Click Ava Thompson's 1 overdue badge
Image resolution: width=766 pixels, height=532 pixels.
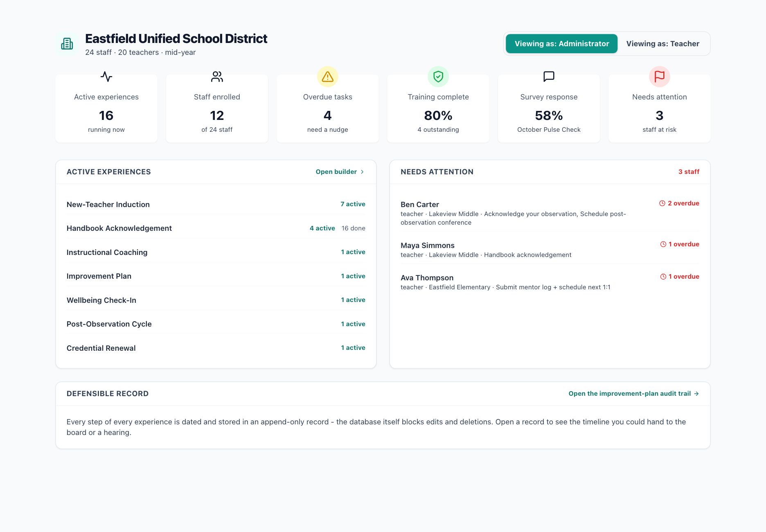(680, 277)
